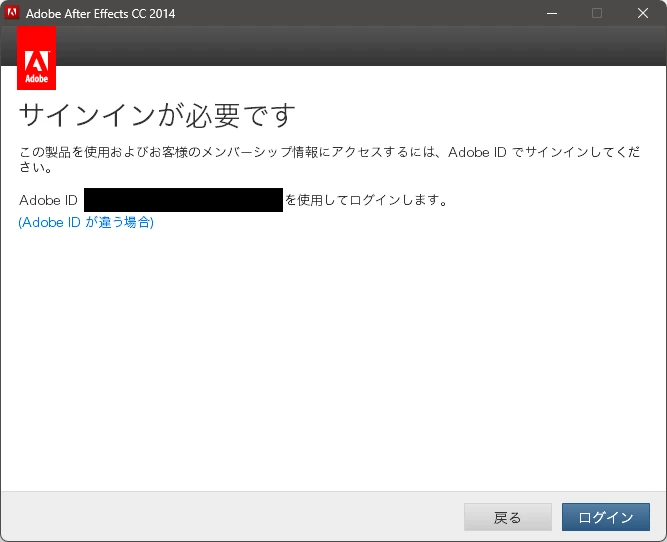Screen dimensions: 667x542
Task: Click the 戻る button
Action: [x=507, y=517]
